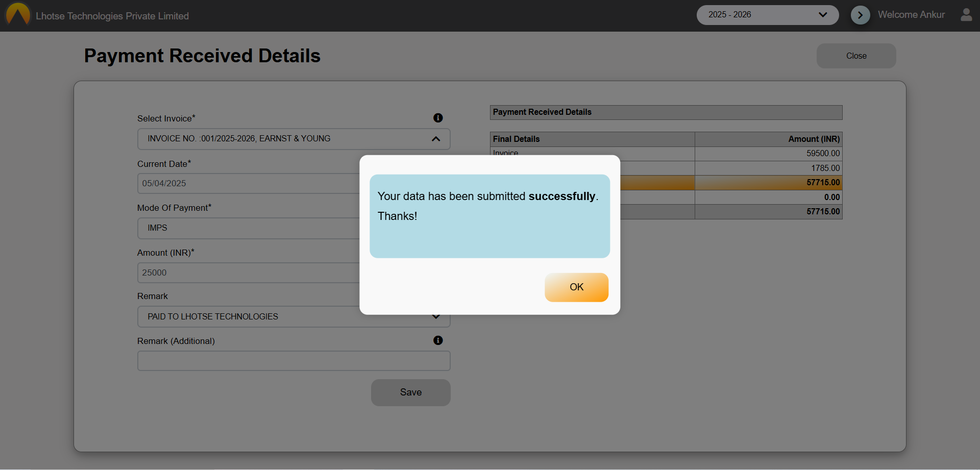Click Lhotse Technologies Private Limited title text
This screenshot has width=980, height=470.
(x=112, y=16)
